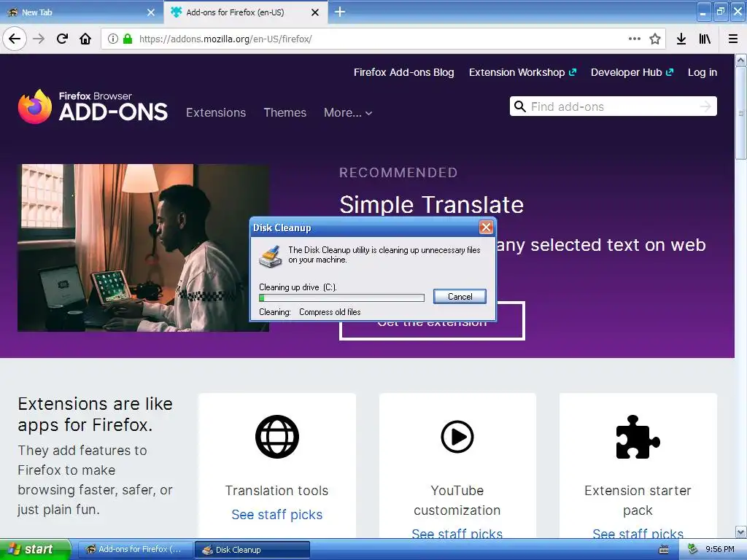Click the green padlock security icon
747x560 pixels.
127,39
